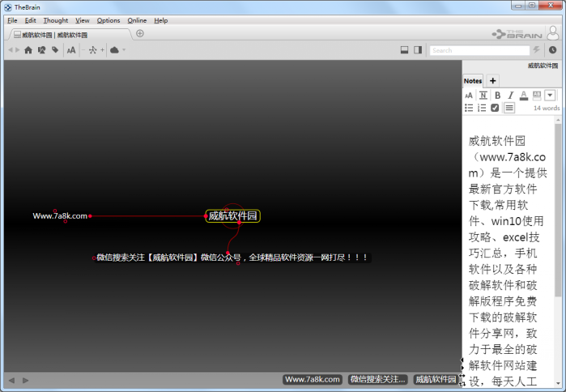Insert a bulleted list
566x392 pixels.
tap(469, 108)
